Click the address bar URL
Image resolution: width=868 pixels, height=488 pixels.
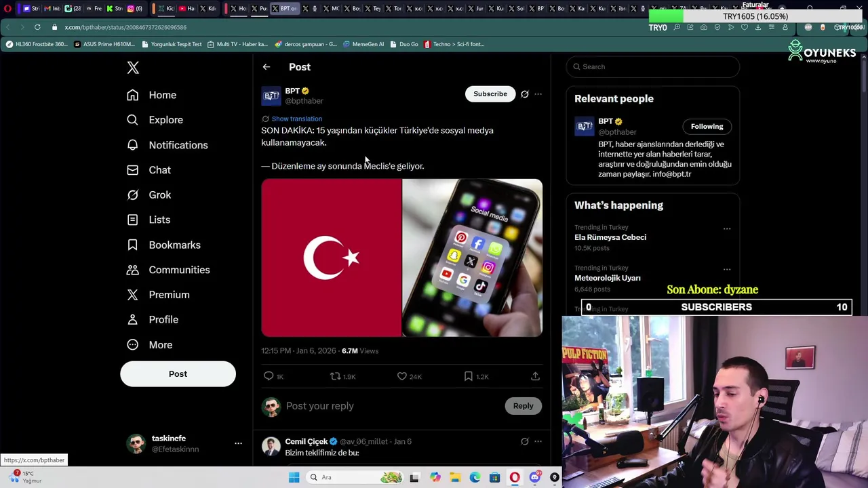tap(125, 27)
